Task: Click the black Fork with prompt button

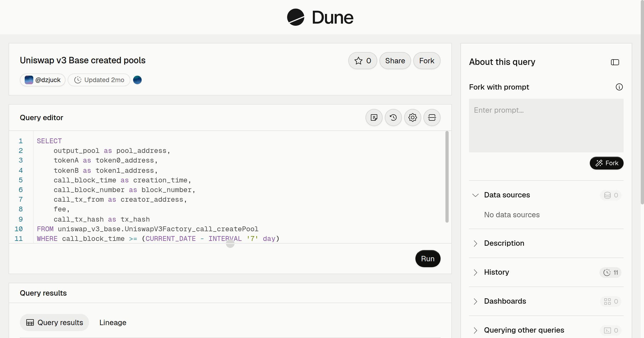Action: point(607,163)
